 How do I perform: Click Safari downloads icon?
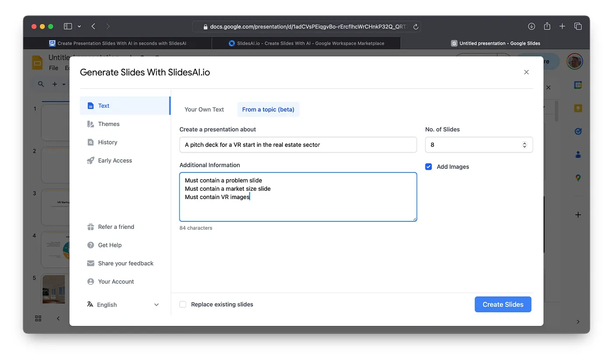532,26
